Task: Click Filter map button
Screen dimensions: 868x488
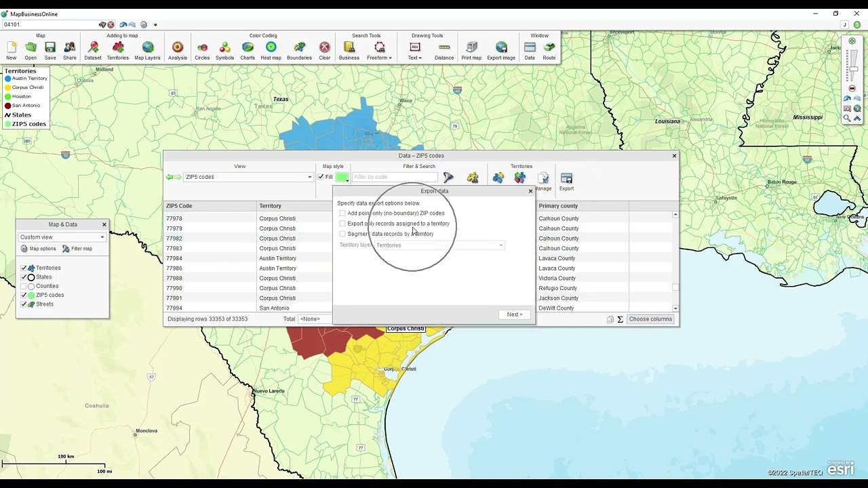Action: pos(77,249)
